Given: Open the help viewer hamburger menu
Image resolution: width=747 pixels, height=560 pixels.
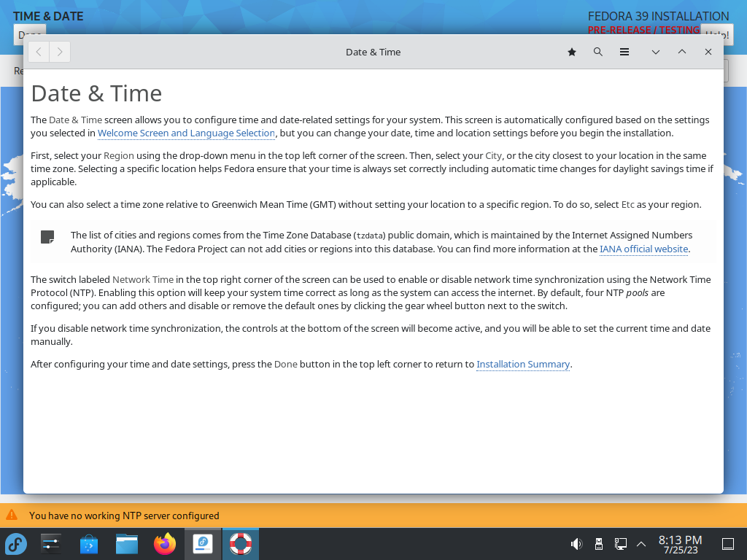Looking at the screenshot, I should click(x=624, y=52).
